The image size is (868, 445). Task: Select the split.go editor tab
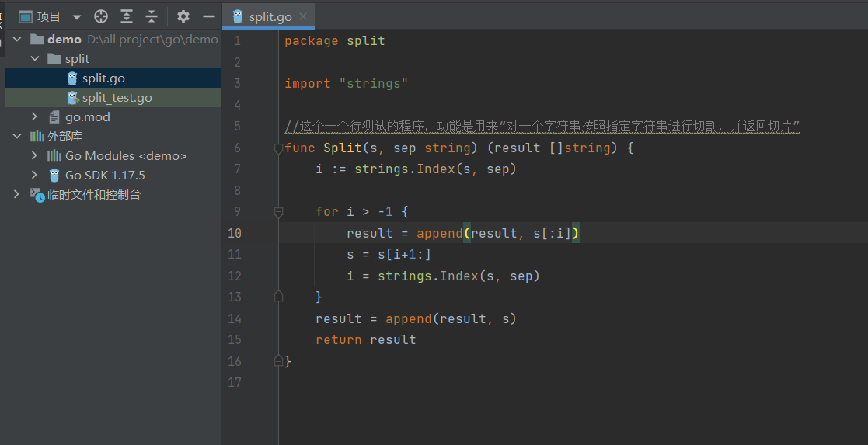click(270, 16)
